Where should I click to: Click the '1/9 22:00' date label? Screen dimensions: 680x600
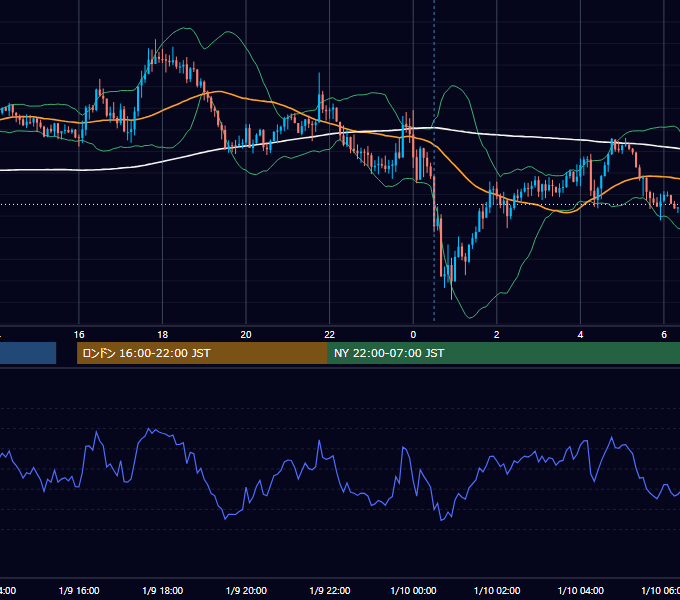330,590
